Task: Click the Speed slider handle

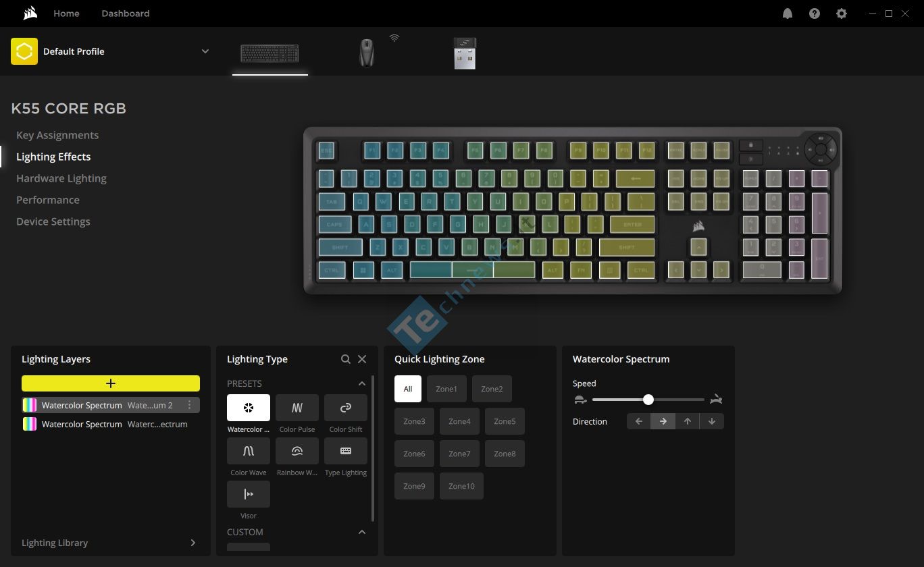Action: [648, 400]
